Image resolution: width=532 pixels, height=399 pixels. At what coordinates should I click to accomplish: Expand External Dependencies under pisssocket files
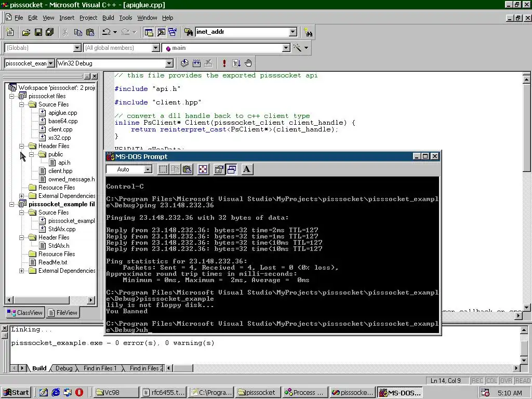(22, 196)
